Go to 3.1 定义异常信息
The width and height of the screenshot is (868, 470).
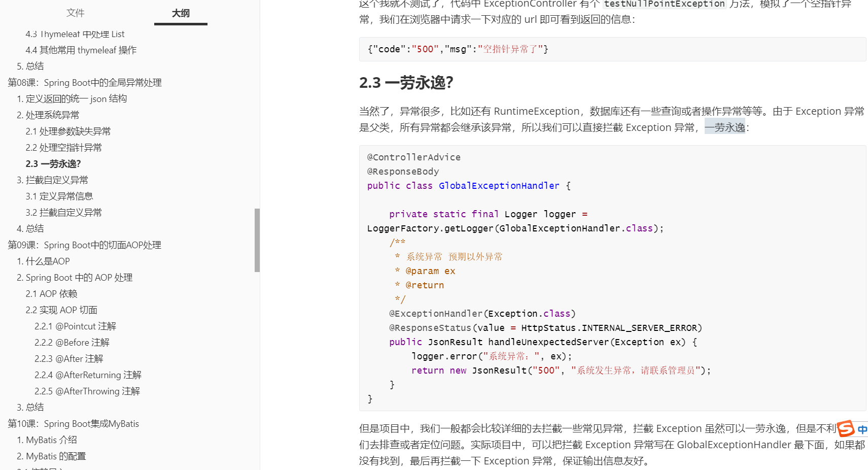59,196
